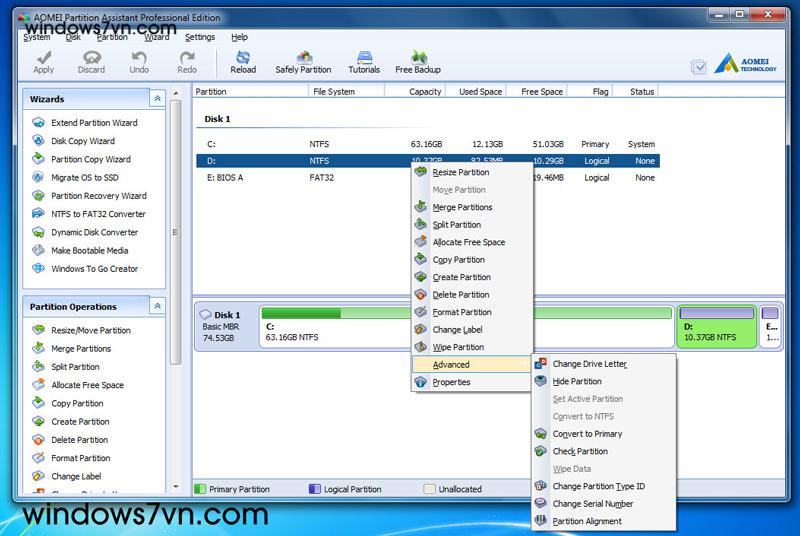The width and height of the screenshot is (800, 536).
Task: Select the D: 10.37GB NTFS disk block
Action: coord(716,327)
